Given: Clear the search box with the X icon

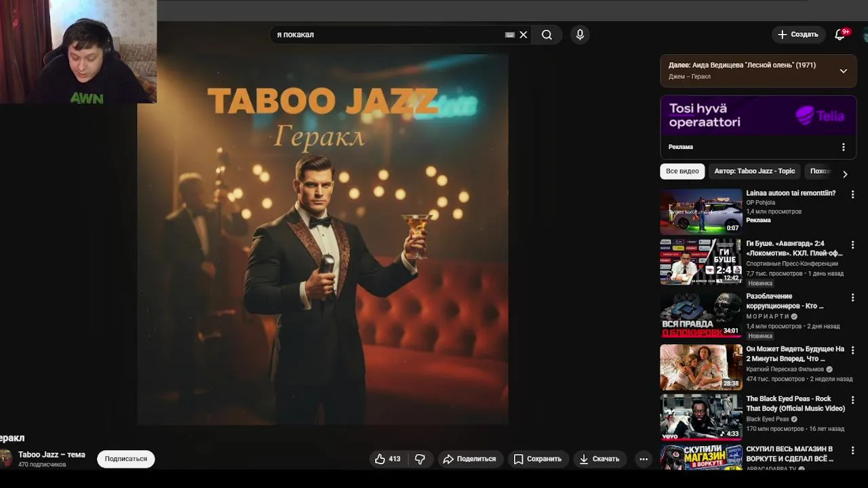Looking at the screenshot, I should pos(524,35).
